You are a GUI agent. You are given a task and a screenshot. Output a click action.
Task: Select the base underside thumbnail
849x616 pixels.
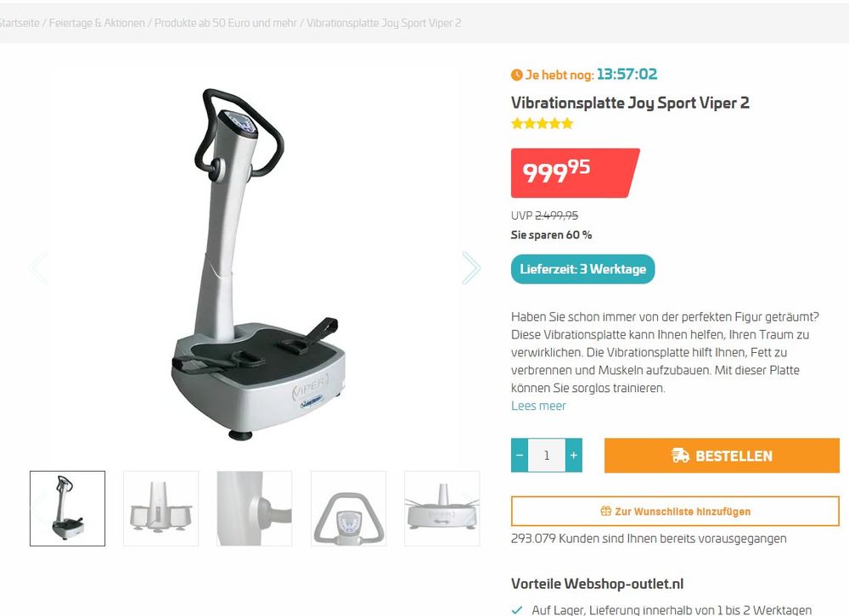[x=160, y=508]
